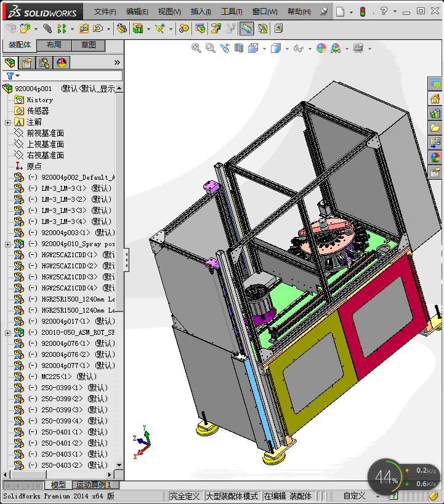Screen dimensions: 444x504
Task: Open the Insert Components dropdown arrow
Action: coord(36,30)
